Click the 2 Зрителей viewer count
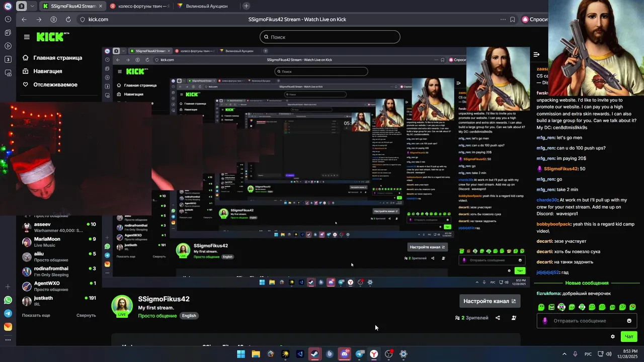The image size is (644, 362). [471, 318]
